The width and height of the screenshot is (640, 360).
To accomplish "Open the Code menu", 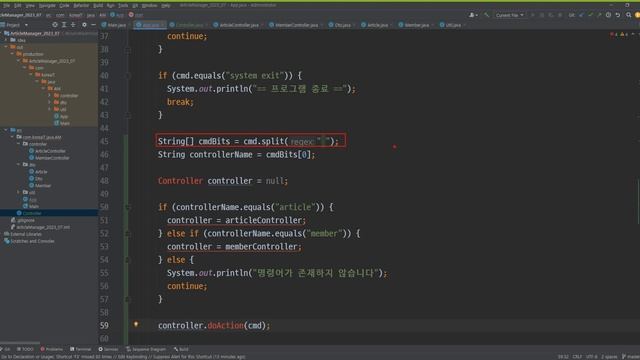I will (x=64, y=5).
